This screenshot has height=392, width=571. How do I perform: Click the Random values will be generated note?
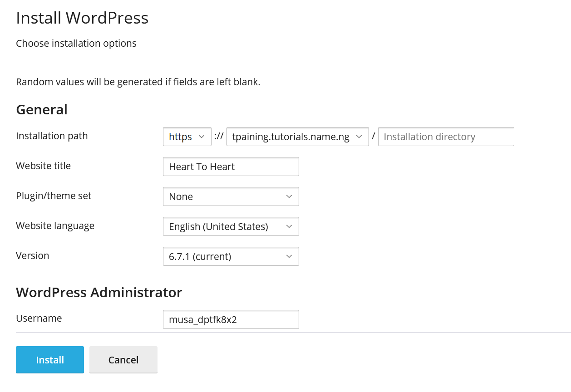[138, 83]
